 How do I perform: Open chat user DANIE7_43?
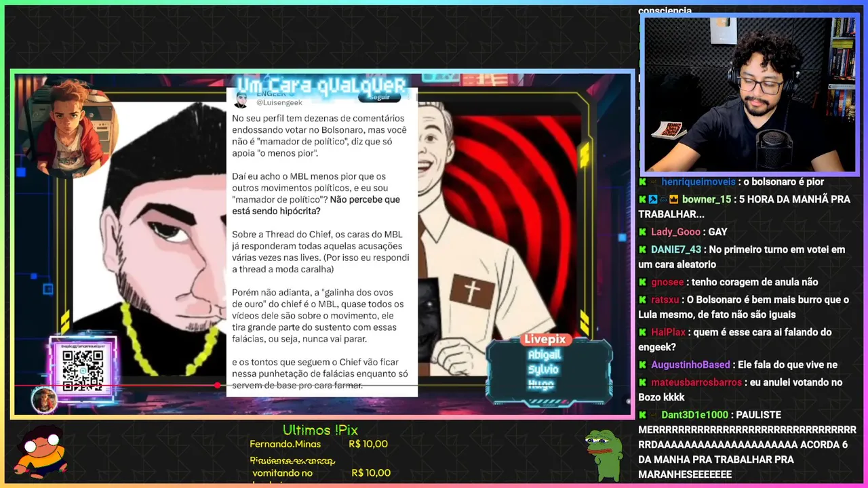[676, 249]
